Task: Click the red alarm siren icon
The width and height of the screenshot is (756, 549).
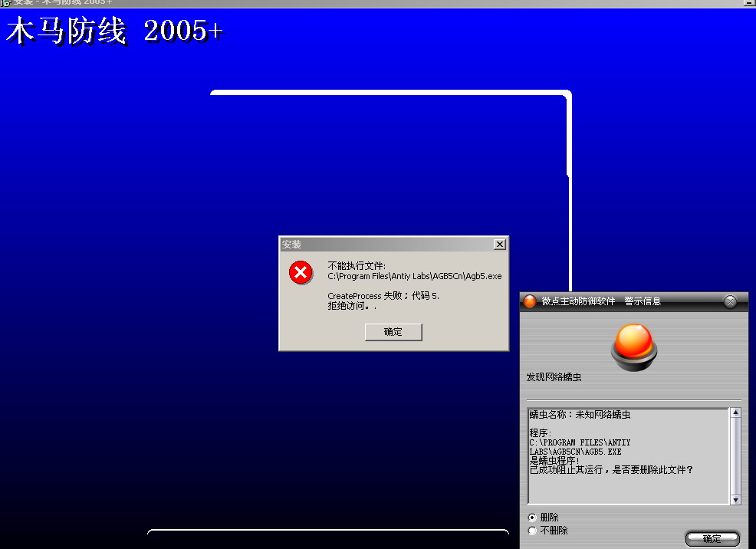Action: tap(633, 347)
